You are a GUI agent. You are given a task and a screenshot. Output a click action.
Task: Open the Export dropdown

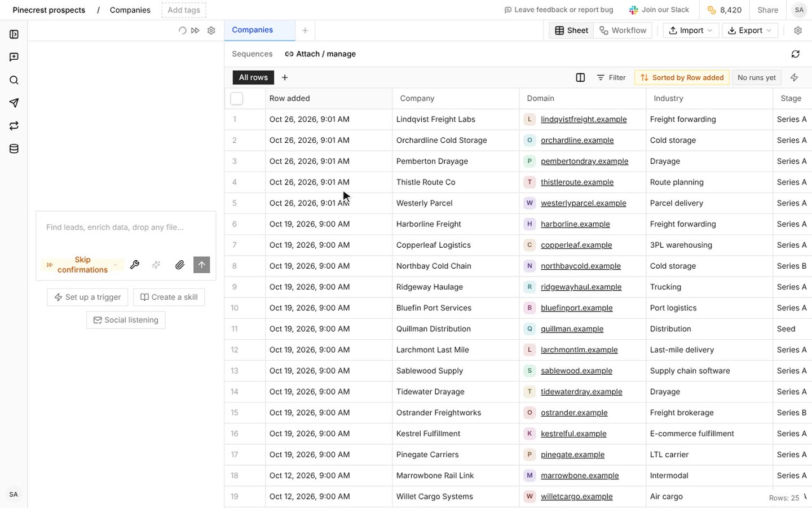750,30
